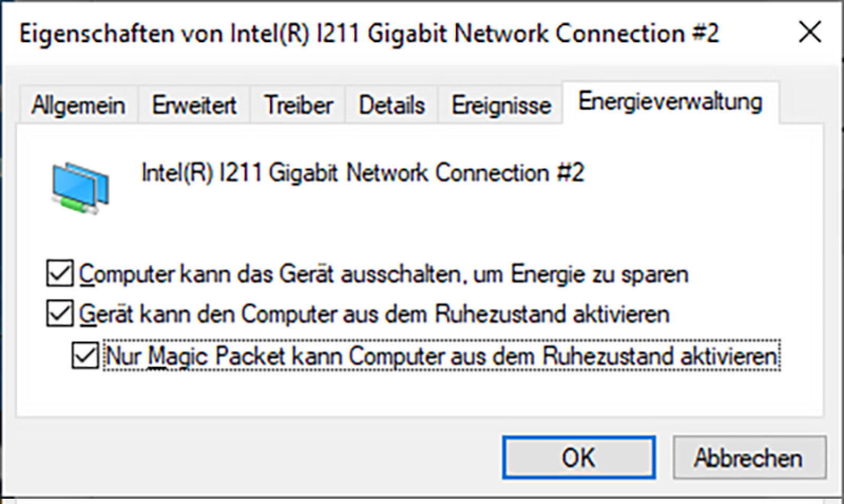Open the Allgemein tab
Image resolution: width=844 pixels, height=504 pixels.
click(78, 105)
